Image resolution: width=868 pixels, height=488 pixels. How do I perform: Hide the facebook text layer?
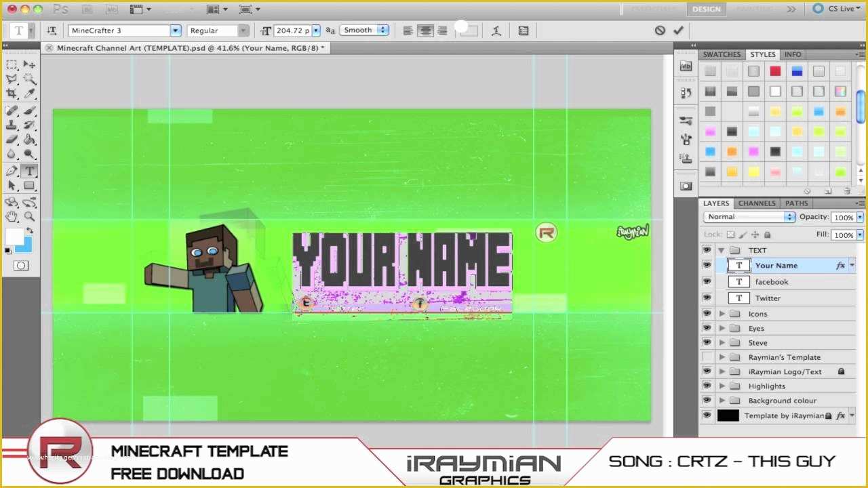(707, 282)
